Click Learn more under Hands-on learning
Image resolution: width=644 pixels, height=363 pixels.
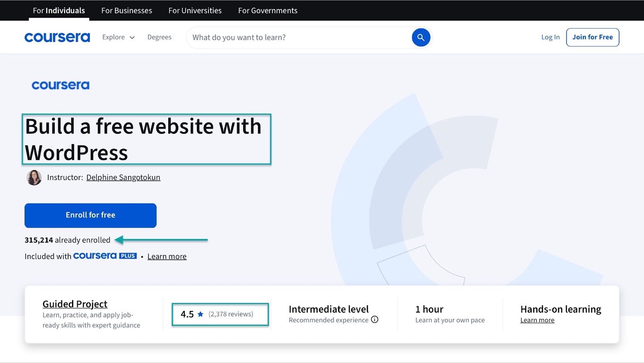(x=537, y=320)
